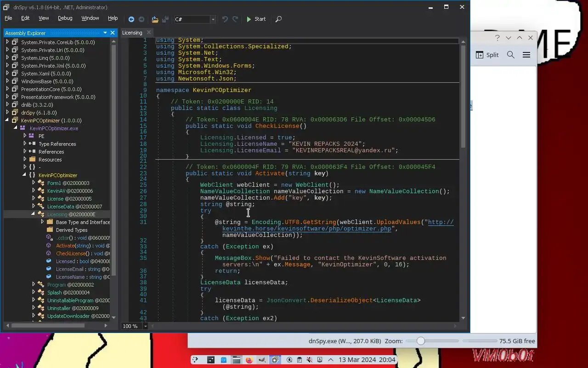The width and height of the screenshot is (588, 368).
Task: Click the CheckLicense method name in code
Action: [x=277, y=126]
